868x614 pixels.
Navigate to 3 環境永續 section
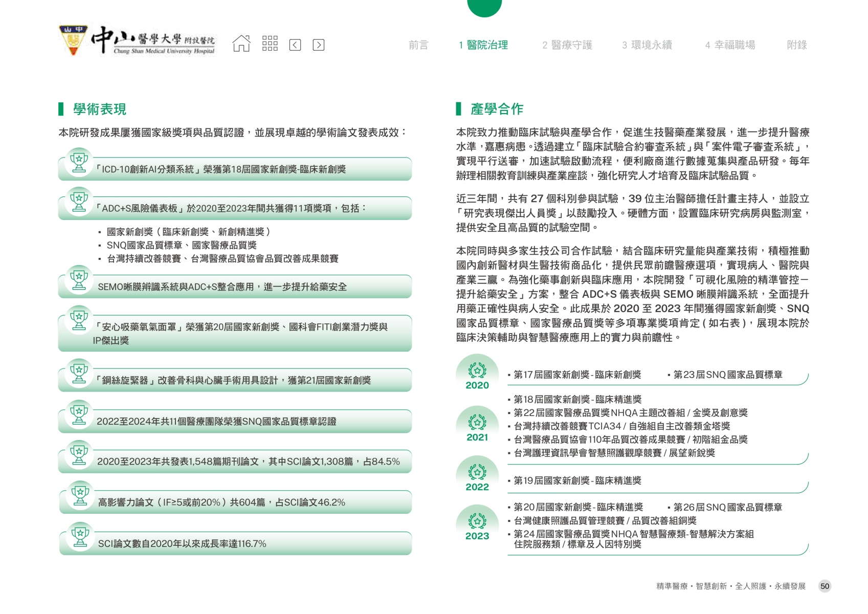point(647,45)
